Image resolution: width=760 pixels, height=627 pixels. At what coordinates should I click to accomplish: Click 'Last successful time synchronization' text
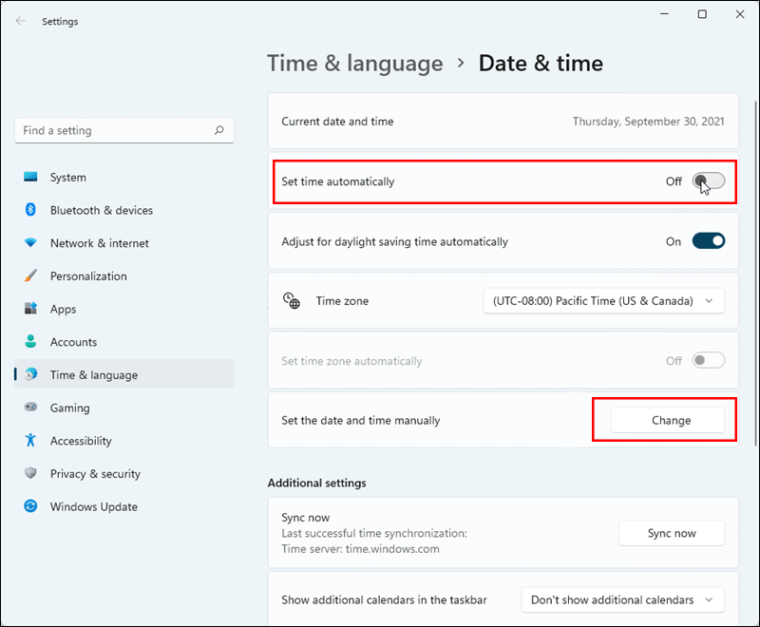click(374, 533)
